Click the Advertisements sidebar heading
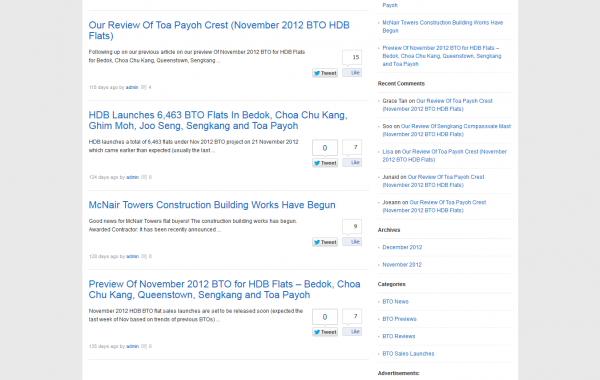Screen dimensions: 600x380 coord(398,373)
